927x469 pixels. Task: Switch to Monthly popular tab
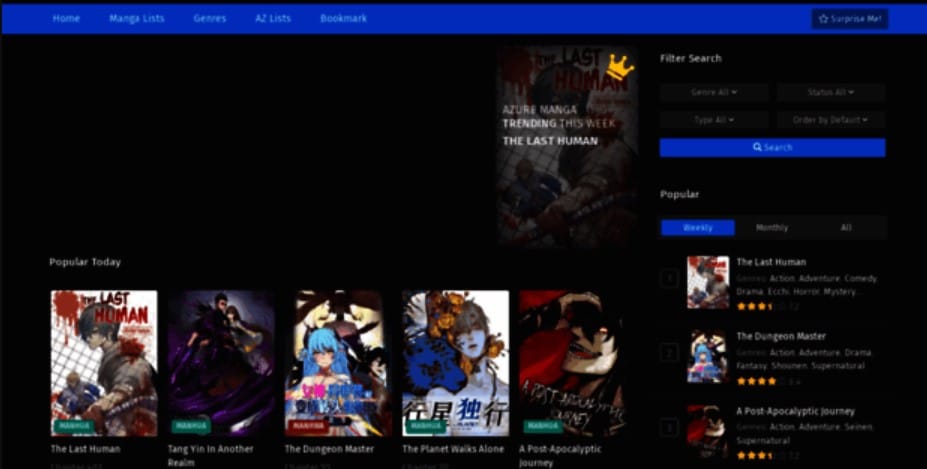(x=772, y=228)
